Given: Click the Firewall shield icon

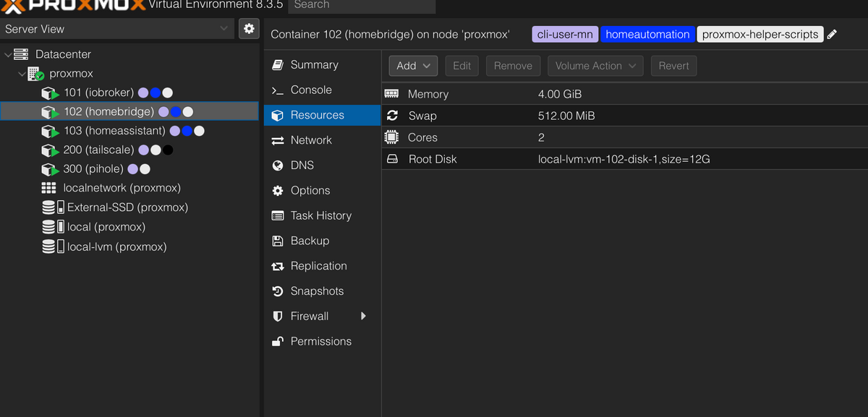Looking at the screenshot, I should (278, 317).
